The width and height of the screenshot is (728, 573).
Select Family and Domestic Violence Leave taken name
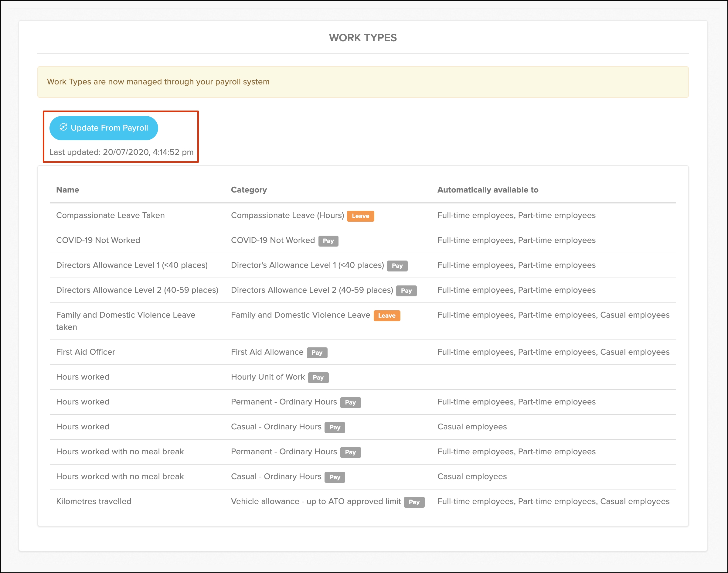click(x=126, y=321)
